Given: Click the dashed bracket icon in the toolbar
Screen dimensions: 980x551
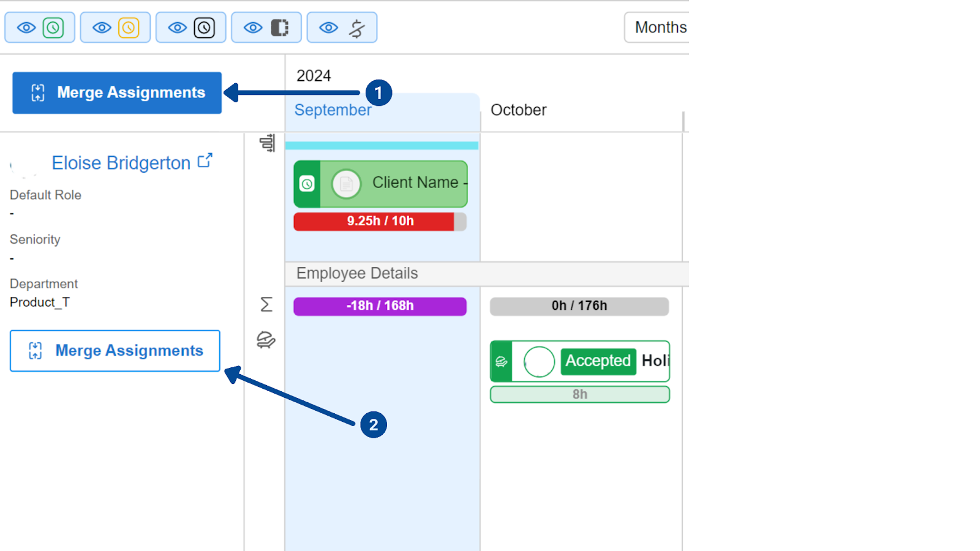Looking at the screenshot, I should click(279, 27).
